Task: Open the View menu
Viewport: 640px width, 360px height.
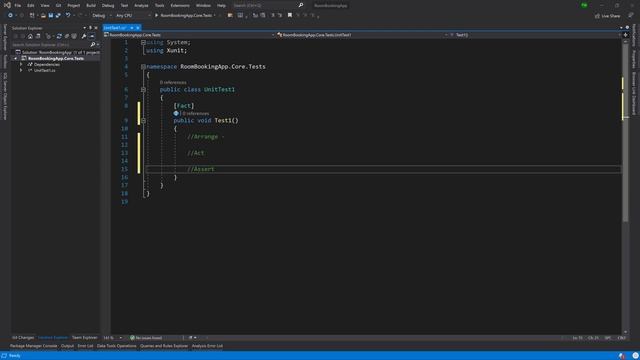Action: click(45, 5)
